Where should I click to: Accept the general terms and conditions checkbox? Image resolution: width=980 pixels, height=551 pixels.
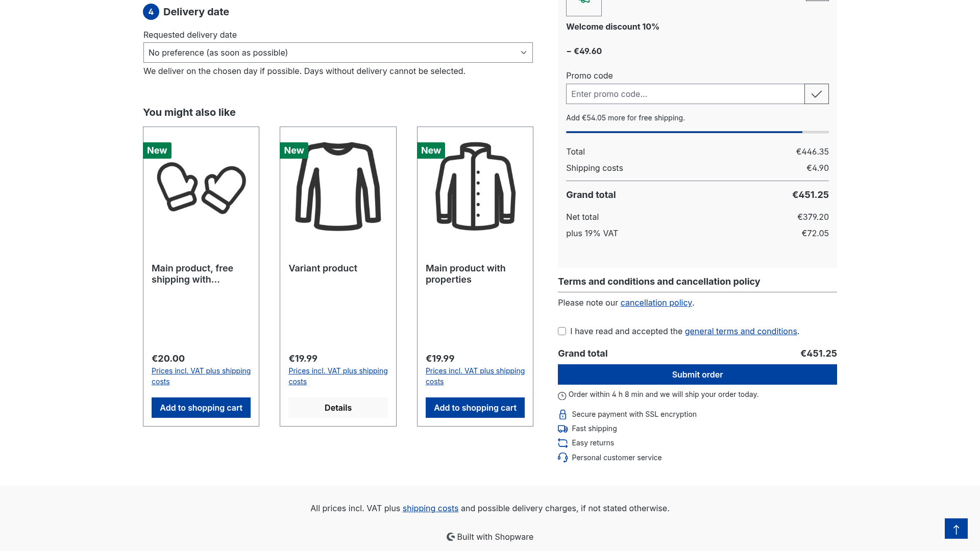pyautogui.click(x=562, y=331)
